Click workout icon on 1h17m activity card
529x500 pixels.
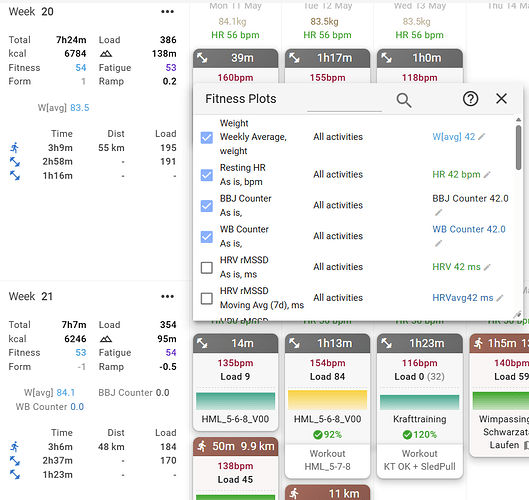pos(295,58)
